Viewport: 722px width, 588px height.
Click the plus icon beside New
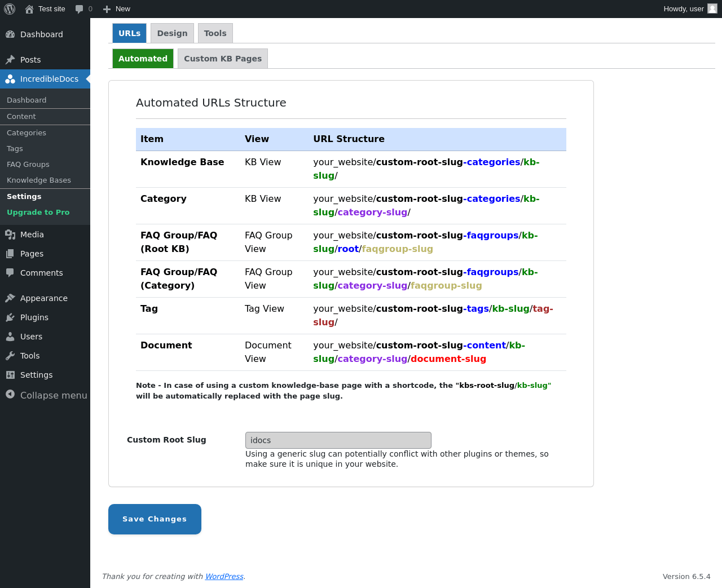(x=107, y=9)
